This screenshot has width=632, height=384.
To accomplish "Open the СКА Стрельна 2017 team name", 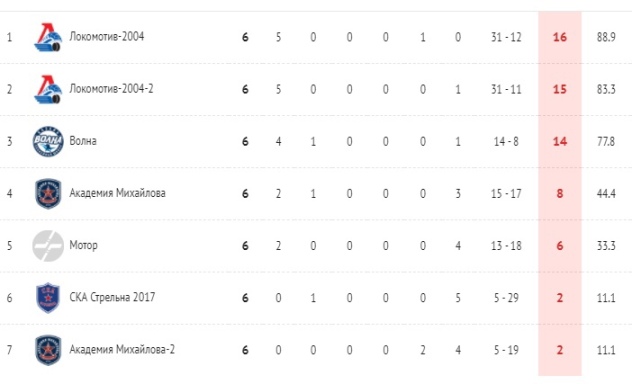I will [x=112, y=297].
